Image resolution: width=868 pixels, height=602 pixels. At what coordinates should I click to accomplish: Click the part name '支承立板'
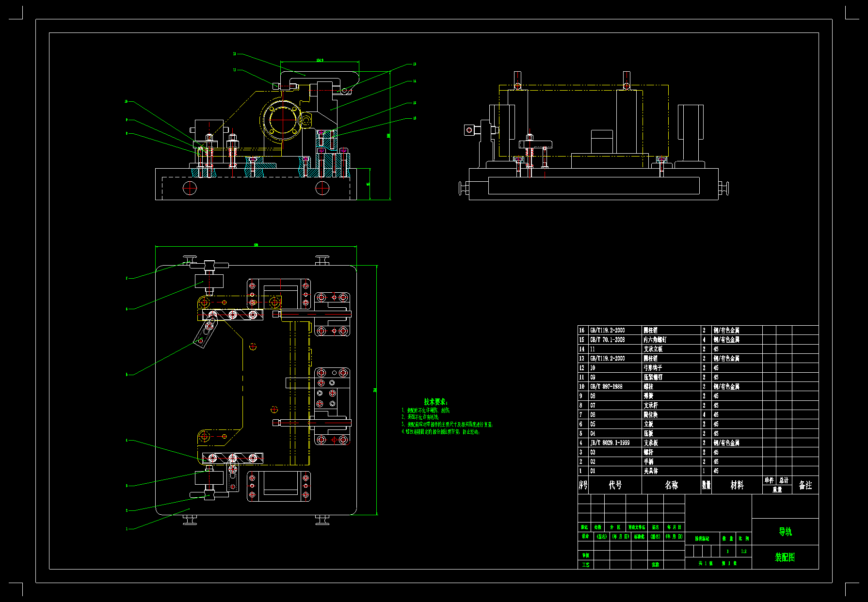pos(653,349)
